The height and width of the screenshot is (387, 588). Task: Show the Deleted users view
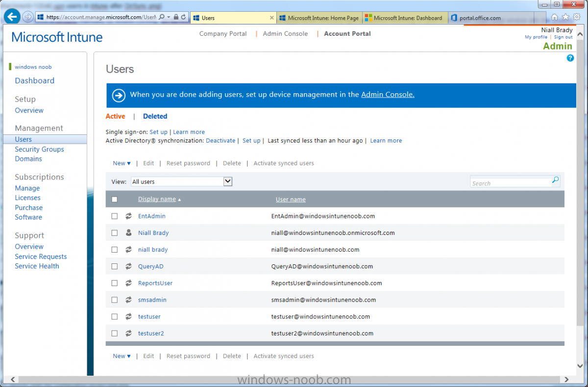pyautogui.click(x=155, y=116)
